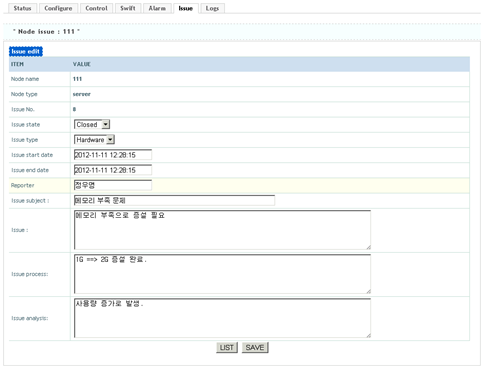Open the Issue state dropdown showing Closed
This screenshot has height=371, width=483.
[x=92, y=124]
